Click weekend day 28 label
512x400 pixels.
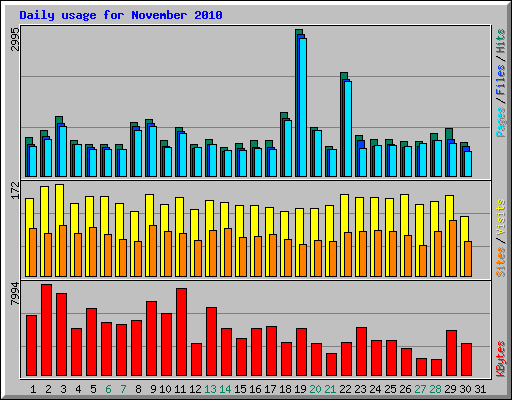click(x=435, y=389)
